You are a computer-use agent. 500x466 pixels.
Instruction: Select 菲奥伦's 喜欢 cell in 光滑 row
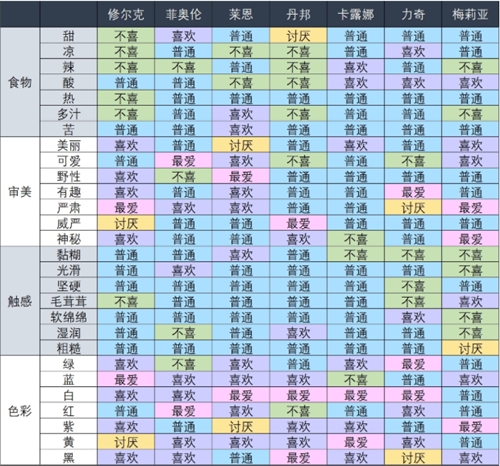pos(183,270)
